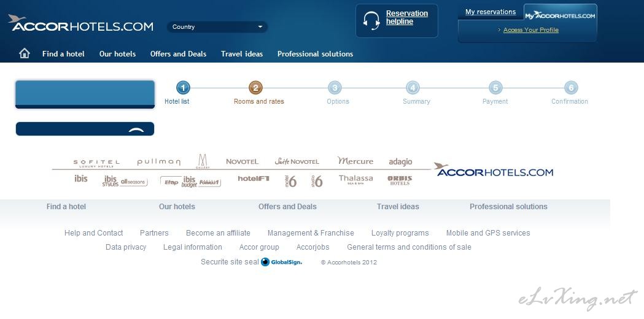Viewport: 644px width, 319px height.
Task: Open the Country dropdown
Action: coord(217,27)
